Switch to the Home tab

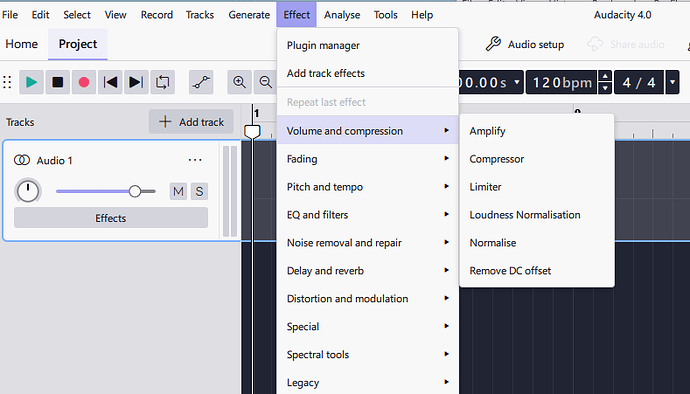(x=22, y=44)
